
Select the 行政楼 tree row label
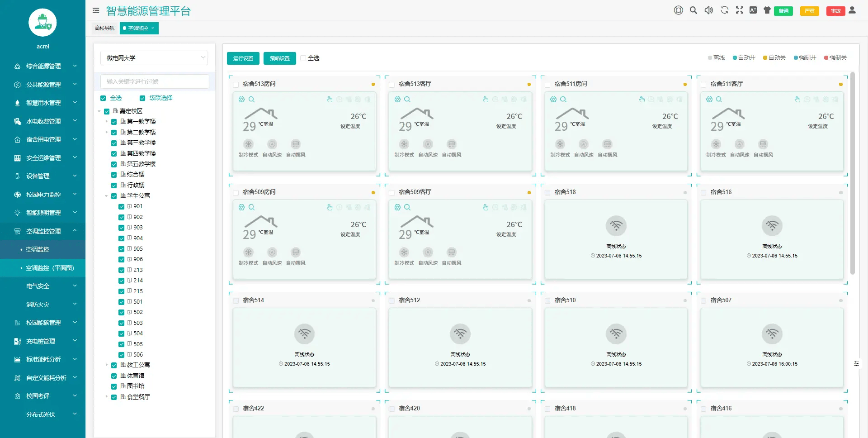(136, 185)
